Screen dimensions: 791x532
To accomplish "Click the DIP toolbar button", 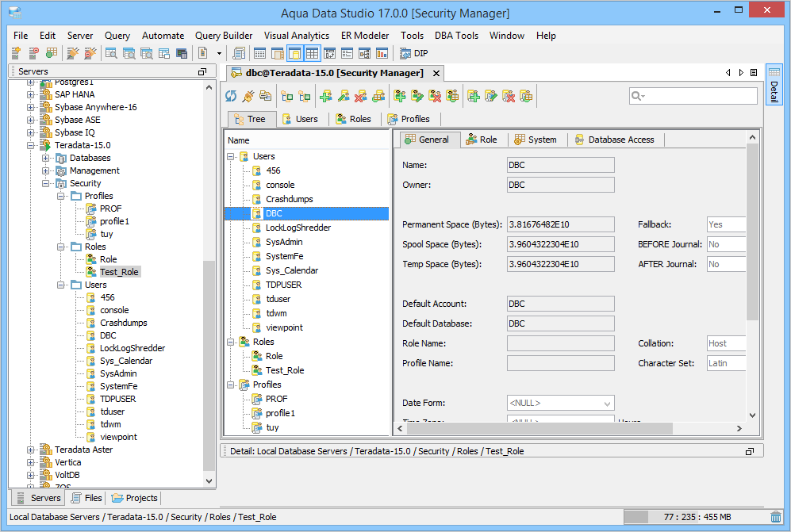I will click(x=414, y=53).
